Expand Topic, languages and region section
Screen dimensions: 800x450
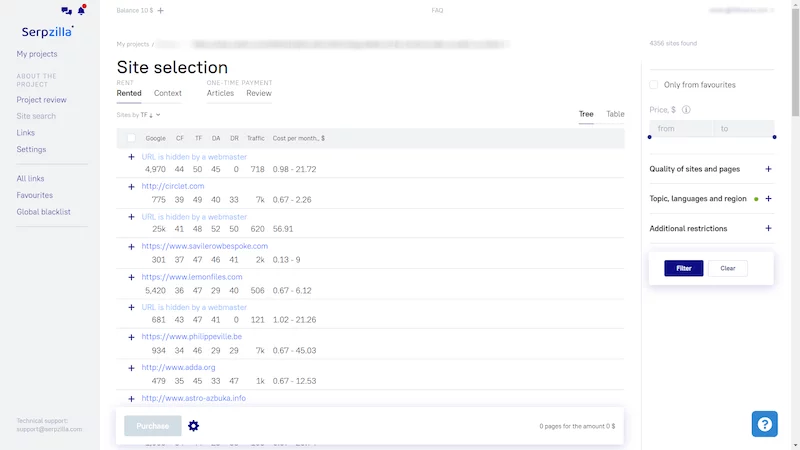[x=768, y=199]
